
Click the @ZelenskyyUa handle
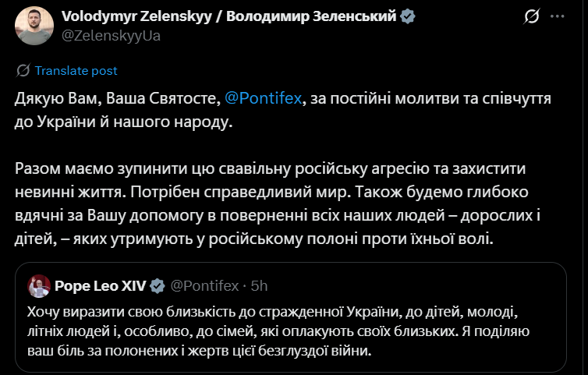(x=111, y=34)
